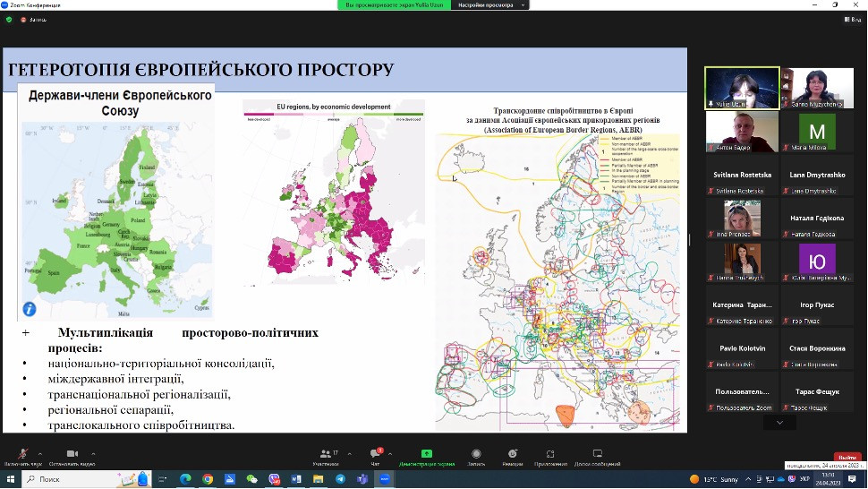This screenshot has width=868, height=489.
Task: Start recording with the Record button
Action: [x=476, y=455]
